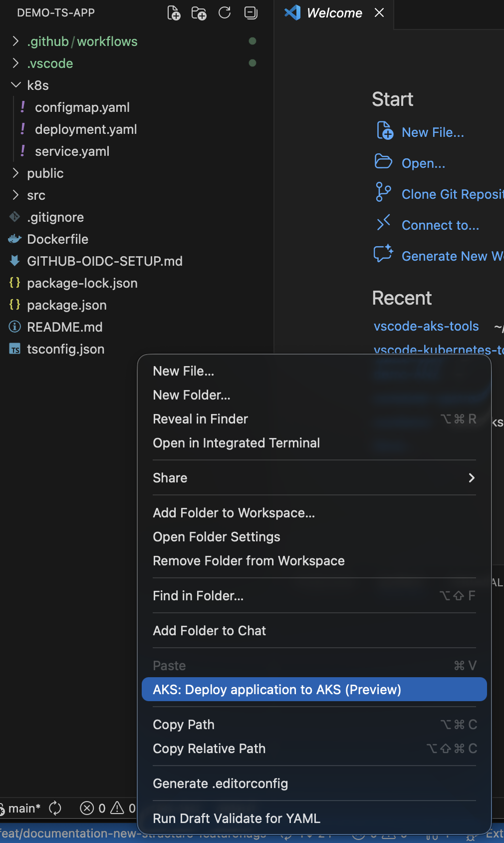Click the warnings triangle icon in status bar
Screen dimensions: 504x843
117,808
